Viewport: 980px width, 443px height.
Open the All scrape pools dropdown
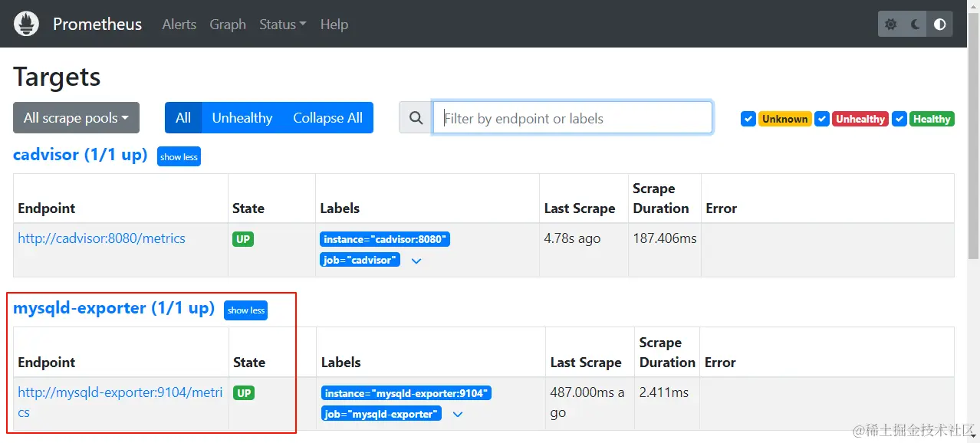(x=76, y=118)
